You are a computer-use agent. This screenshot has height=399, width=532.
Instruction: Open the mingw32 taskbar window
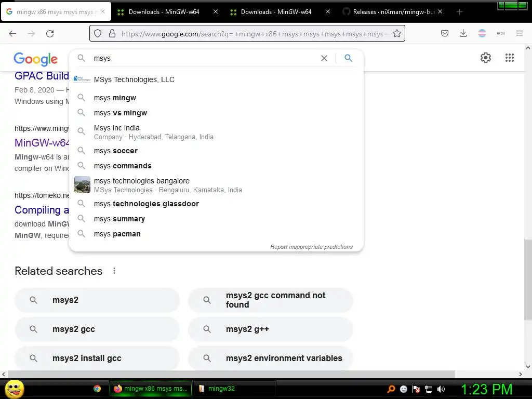(x=235, y=389)
